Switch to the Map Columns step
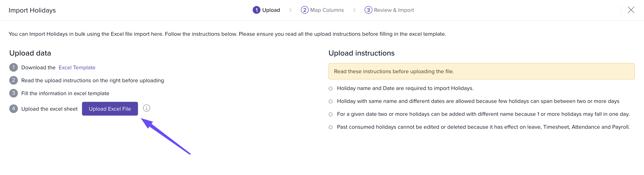The height and width of the screenshot is (175, 644). point(327,10)
